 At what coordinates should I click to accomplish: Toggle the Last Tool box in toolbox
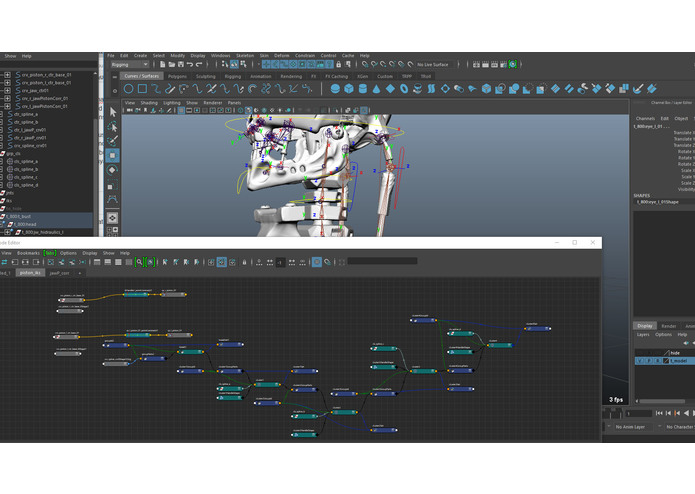tap(112, 218)
